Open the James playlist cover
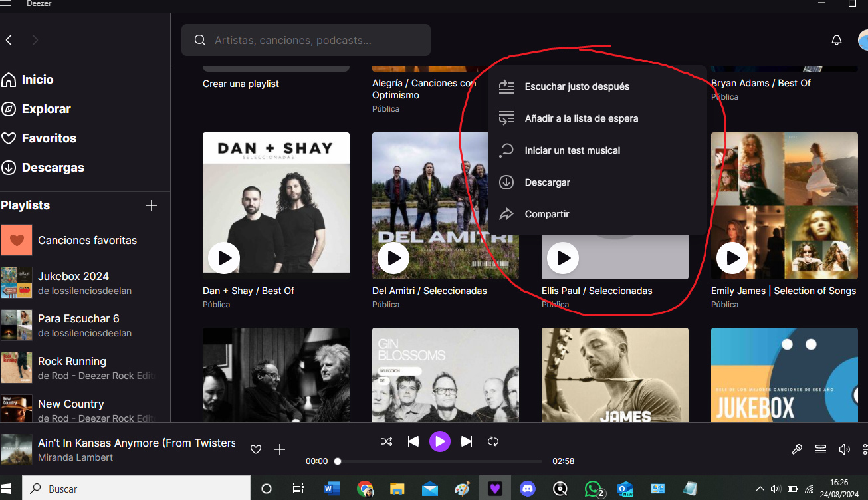This screenshot has width=868, height=500. tap(615, 375)
